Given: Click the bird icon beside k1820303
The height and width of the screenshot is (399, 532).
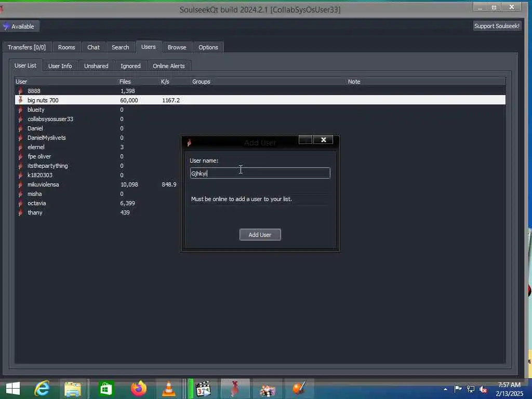Looking at the screenshot, I should 20,175.
